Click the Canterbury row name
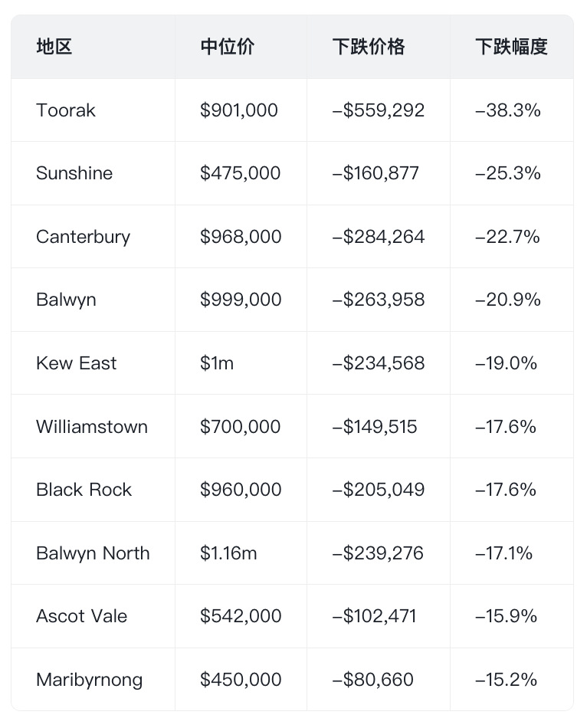The width and height of the screenshot is (587, 728). coord(83,237)
